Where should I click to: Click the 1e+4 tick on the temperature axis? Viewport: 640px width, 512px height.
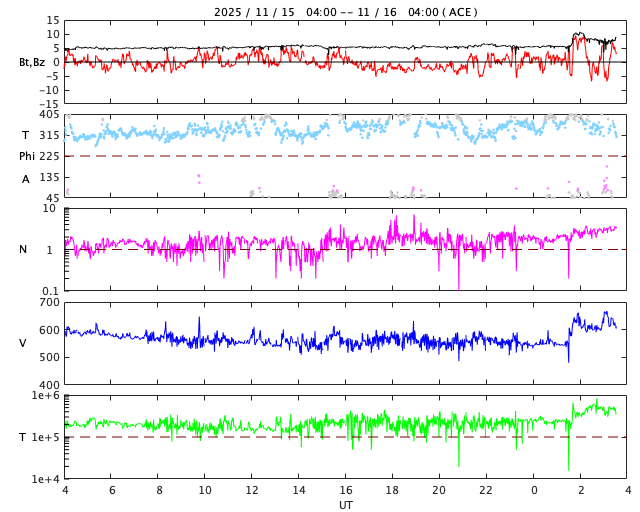tap(46, 479)
